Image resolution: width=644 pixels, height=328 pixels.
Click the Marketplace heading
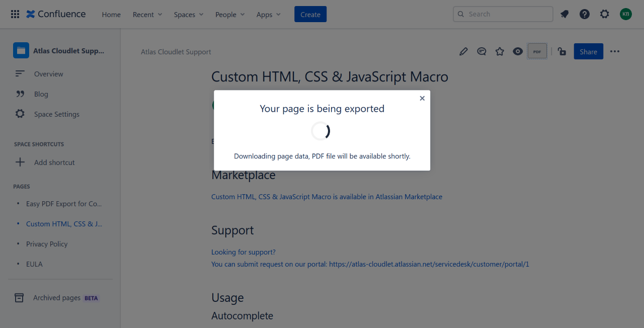[244, 175]
